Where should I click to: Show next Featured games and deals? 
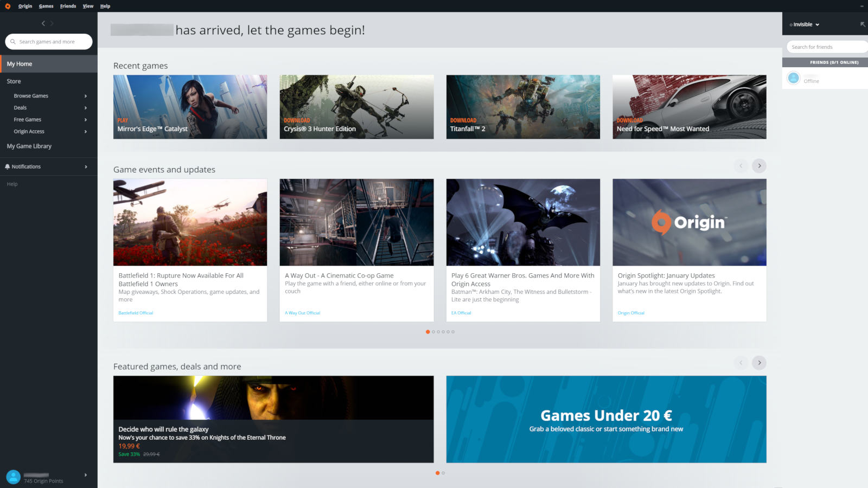pos(759,363)
